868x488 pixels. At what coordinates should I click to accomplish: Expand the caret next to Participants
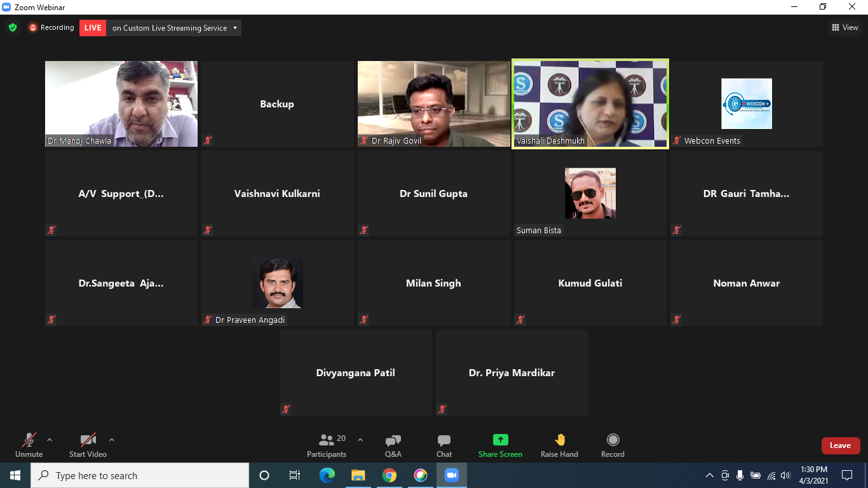[360, 440]
